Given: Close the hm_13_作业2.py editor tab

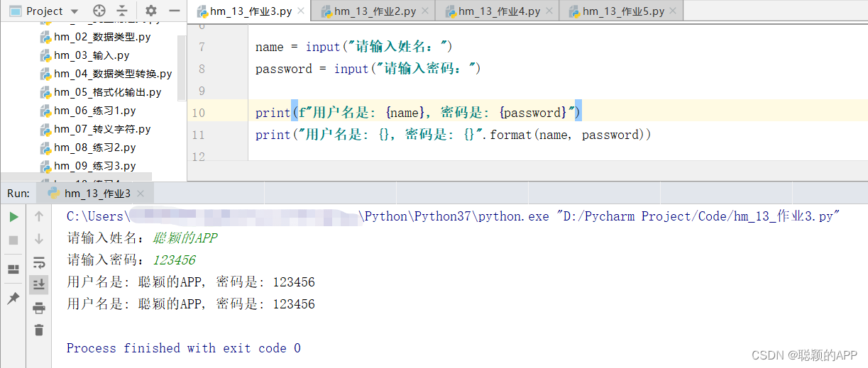Looking at the screenshot, I should (x=425, y=12).
